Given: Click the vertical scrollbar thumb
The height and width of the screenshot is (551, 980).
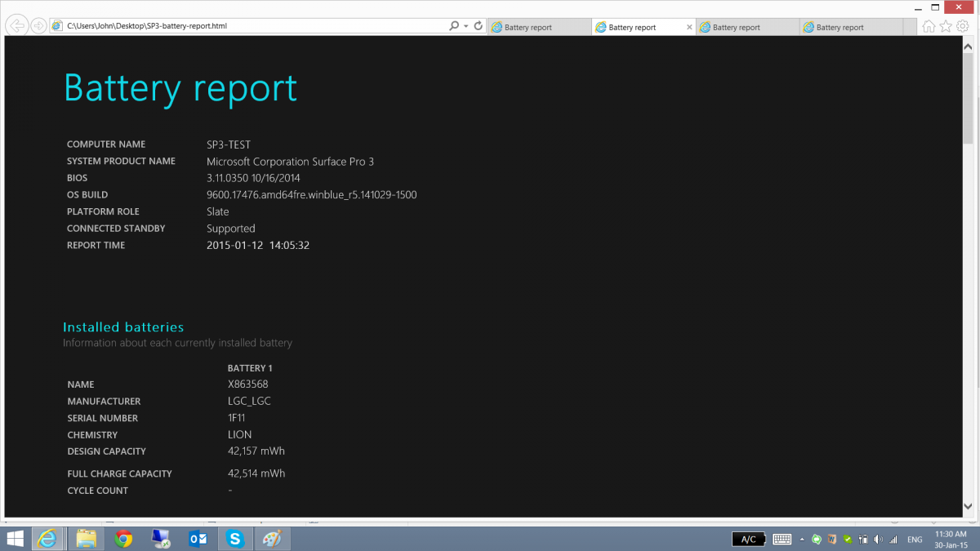Looking at the screenshot, I should (x=969, y=98).
